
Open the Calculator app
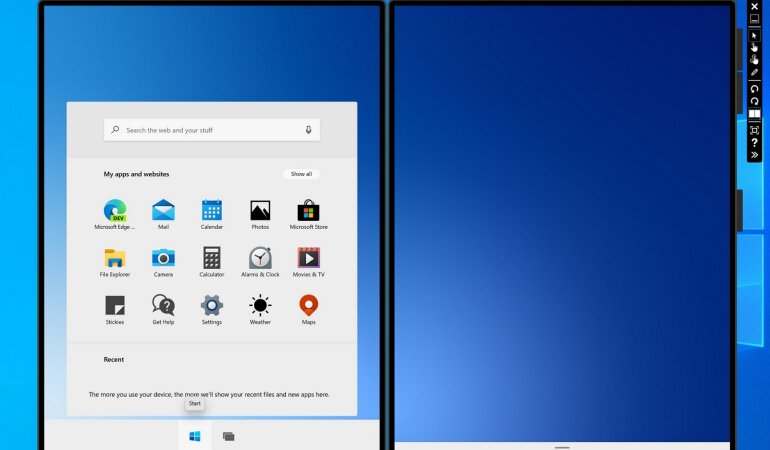point(212,262)
